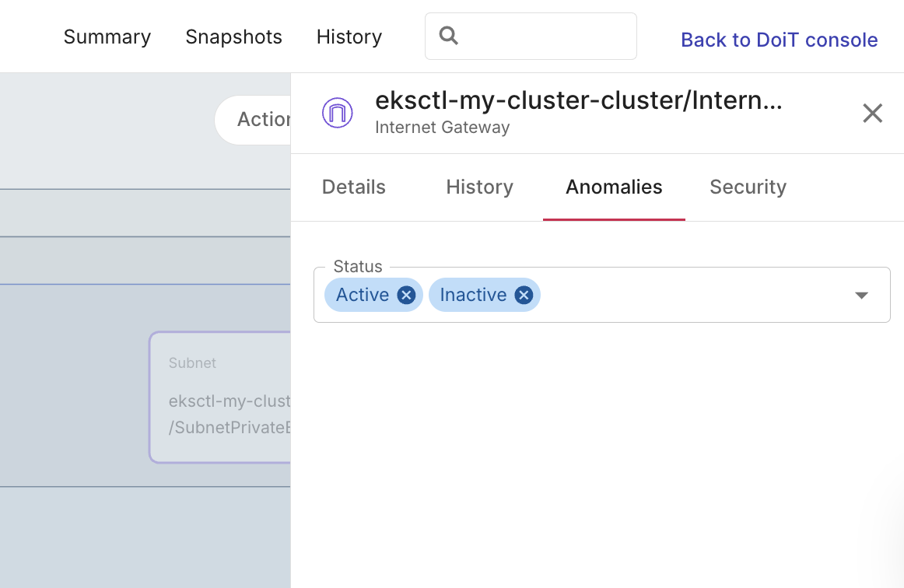Close the Internet Gateway details panel

point(872,114)
